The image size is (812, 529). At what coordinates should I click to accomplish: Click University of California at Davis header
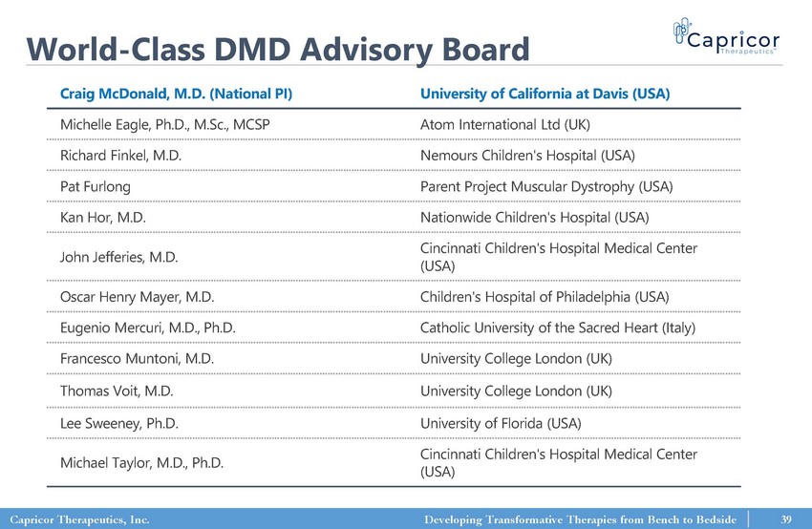tap(545, 94)
